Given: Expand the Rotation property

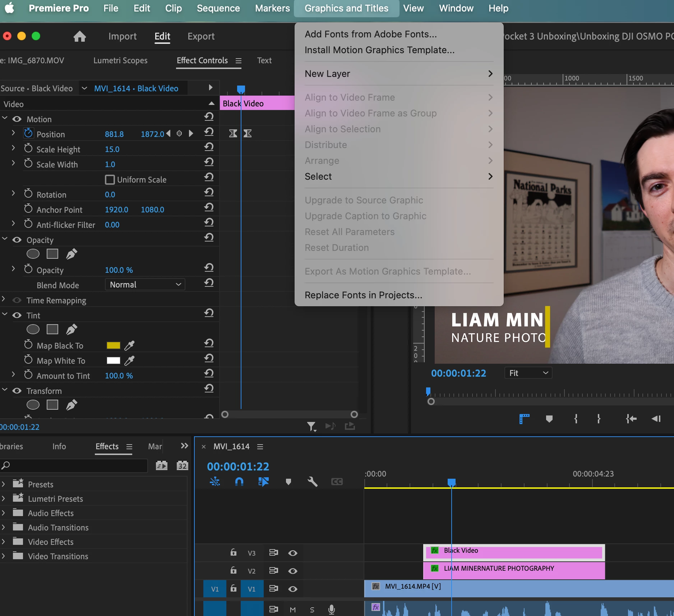Looking at the screenshot, I should coord(13,193).
